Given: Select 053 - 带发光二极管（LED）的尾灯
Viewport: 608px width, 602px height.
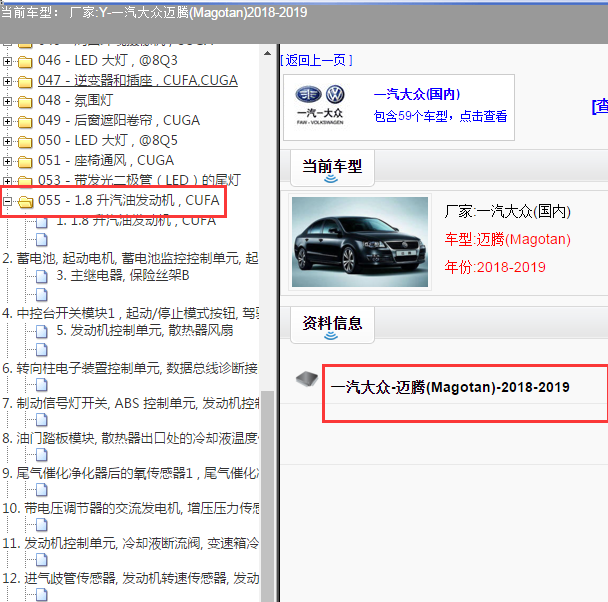Looking at the screenshot, I should click(x=139, y=180).
